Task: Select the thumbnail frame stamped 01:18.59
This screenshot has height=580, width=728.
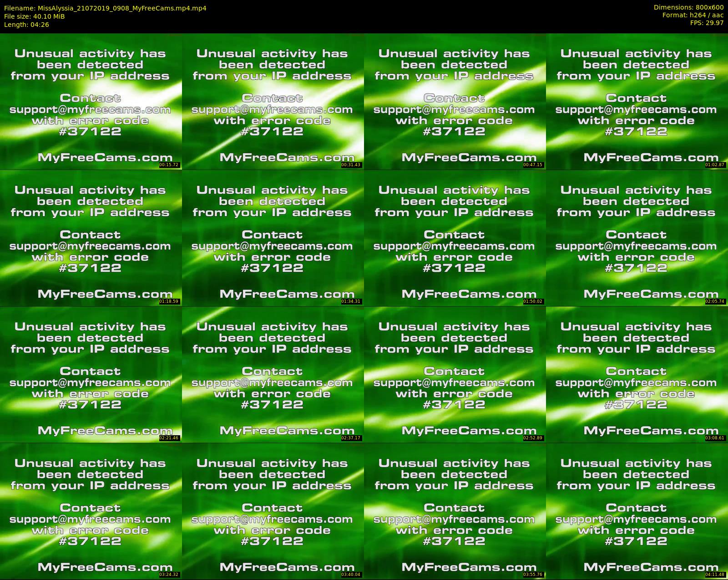Action: point(91,238)
